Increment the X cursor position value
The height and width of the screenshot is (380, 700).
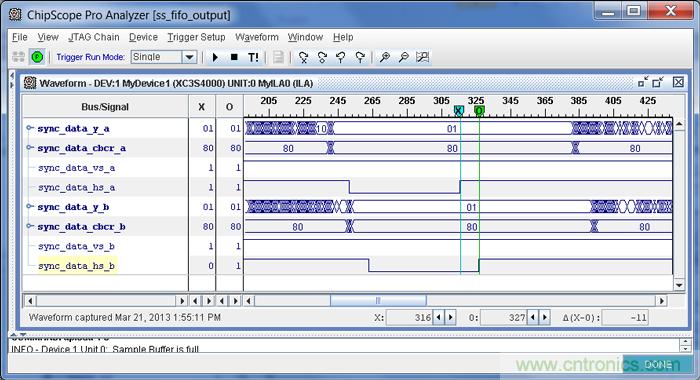(x=450, y=317)
